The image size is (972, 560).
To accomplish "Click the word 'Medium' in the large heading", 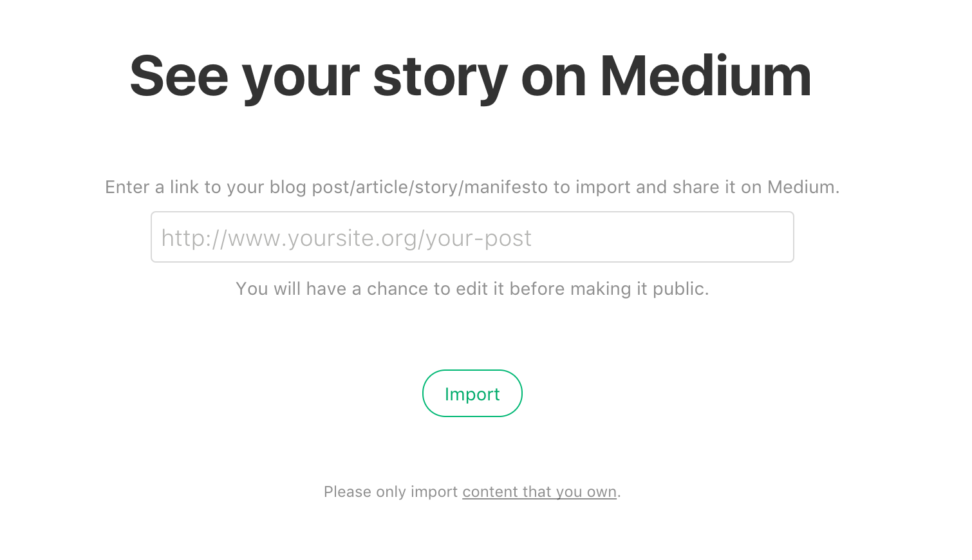I will 706,77.
